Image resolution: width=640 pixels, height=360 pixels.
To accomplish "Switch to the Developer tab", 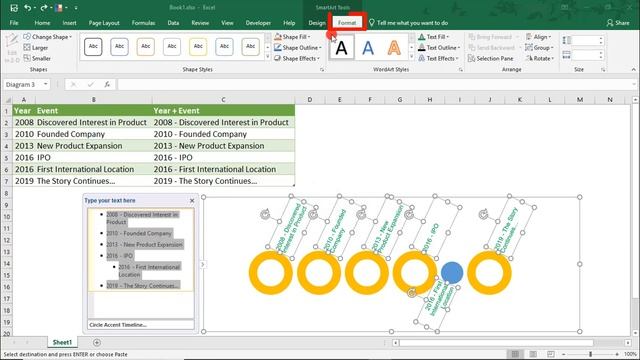I will 258,23.
